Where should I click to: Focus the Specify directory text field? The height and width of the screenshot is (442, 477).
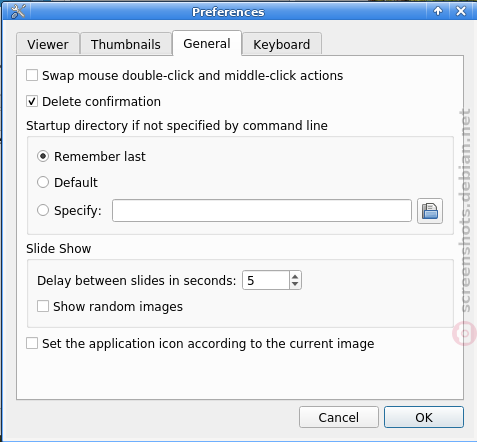click(x=262, y=211)
